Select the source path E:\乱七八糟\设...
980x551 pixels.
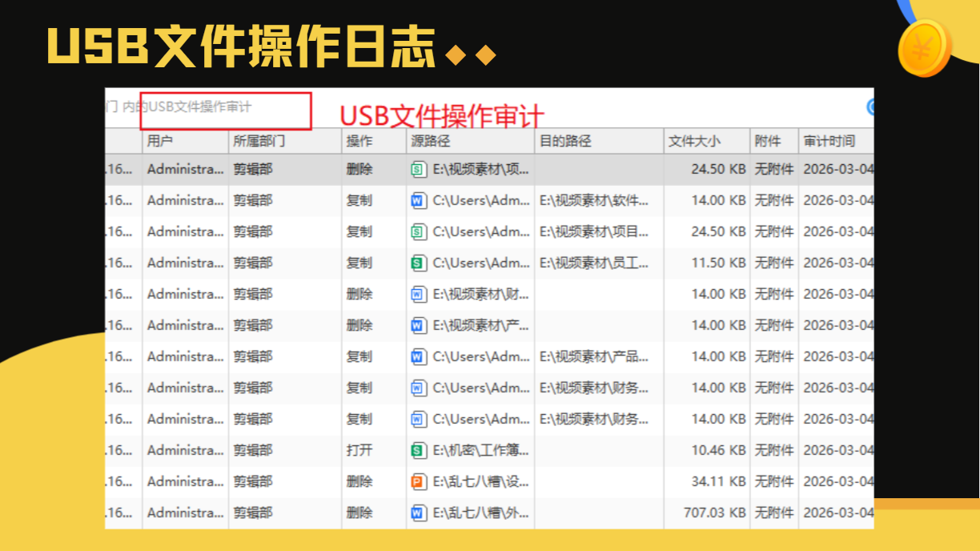pyautogui.click(x=481, y=481)
